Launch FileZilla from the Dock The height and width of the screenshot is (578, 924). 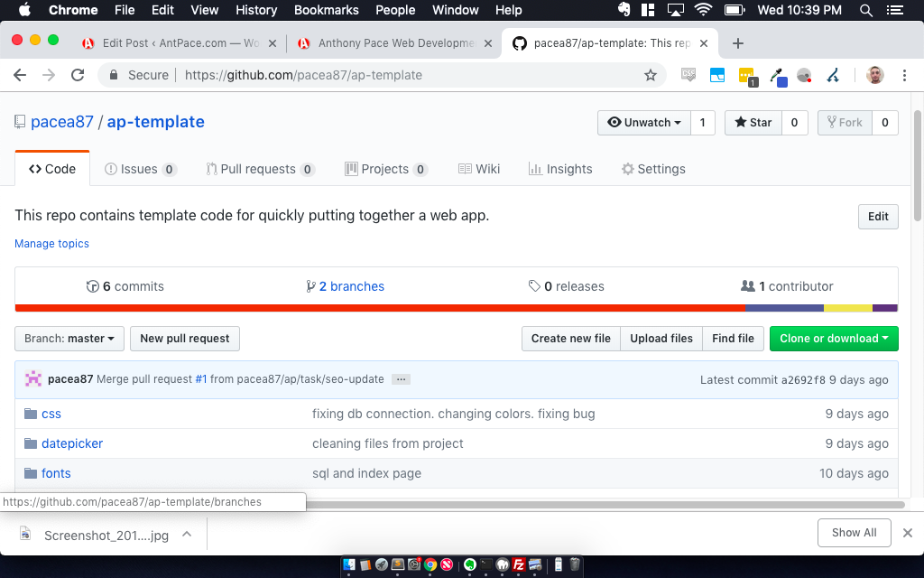click(519, 565)
